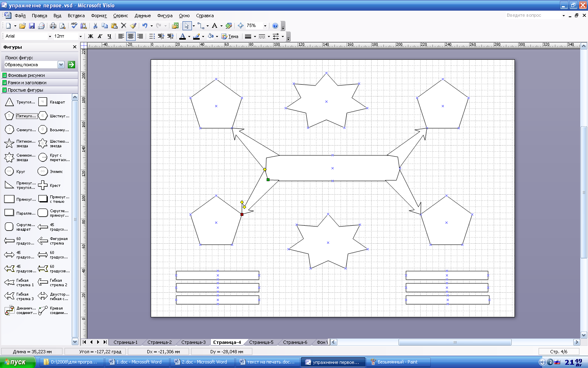Start shape search with green arrow button
Viewport: 588px width, 368px height.
pyautogui.click(x=71, y=65)
